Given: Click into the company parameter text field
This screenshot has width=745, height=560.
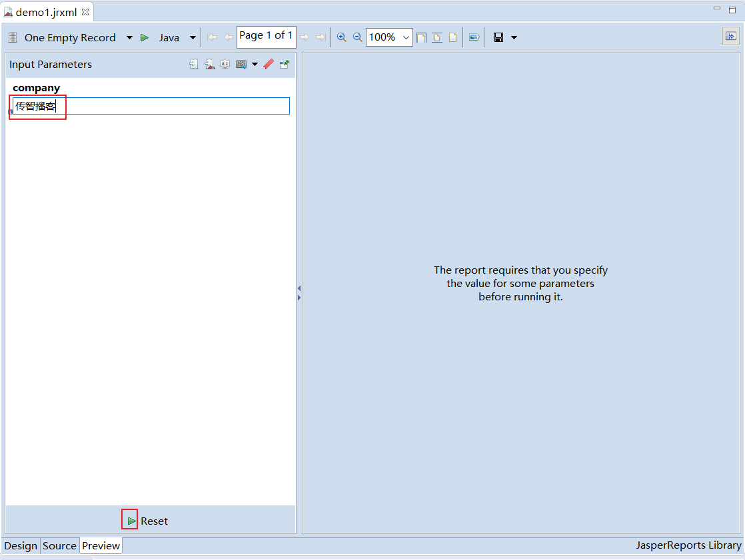Looking at the screenshot, I should pos(173,106).
